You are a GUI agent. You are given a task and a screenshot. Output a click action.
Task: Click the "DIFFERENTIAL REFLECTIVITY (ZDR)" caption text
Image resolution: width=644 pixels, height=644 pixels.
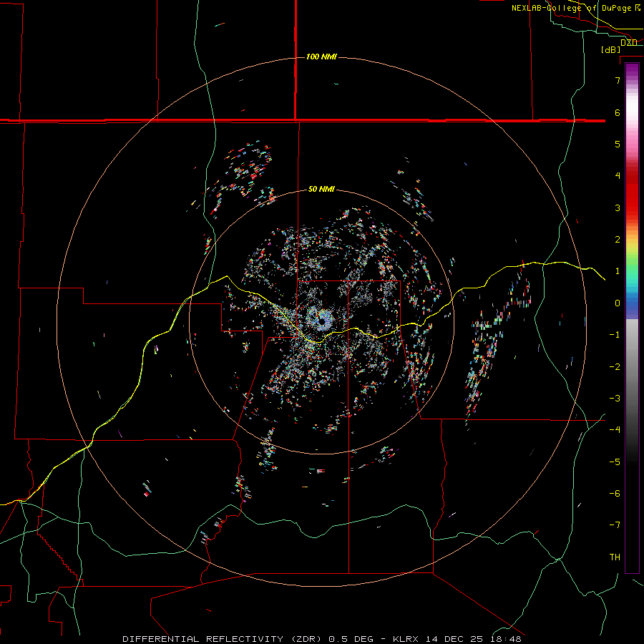(x=223, y=639)
